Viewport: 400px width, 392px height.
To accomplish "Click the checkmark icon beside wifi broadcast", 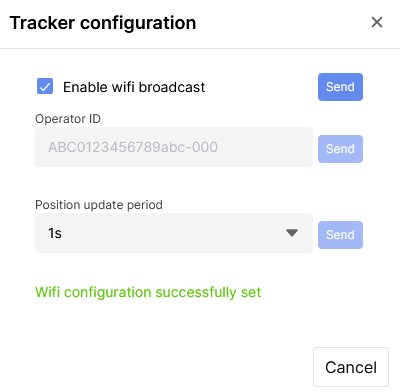I will 45,87.
